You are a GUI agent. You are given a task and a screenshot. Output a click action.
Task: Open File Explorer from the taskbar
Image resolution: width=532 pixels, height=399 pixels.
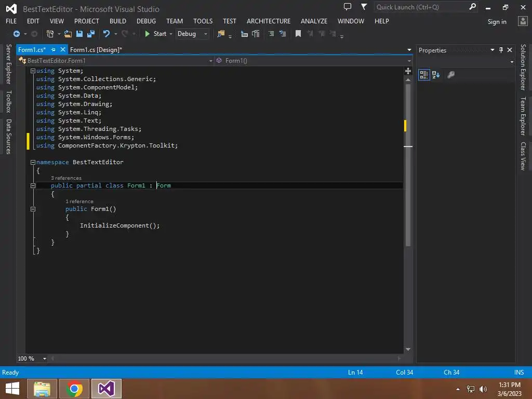coord(42,389)
